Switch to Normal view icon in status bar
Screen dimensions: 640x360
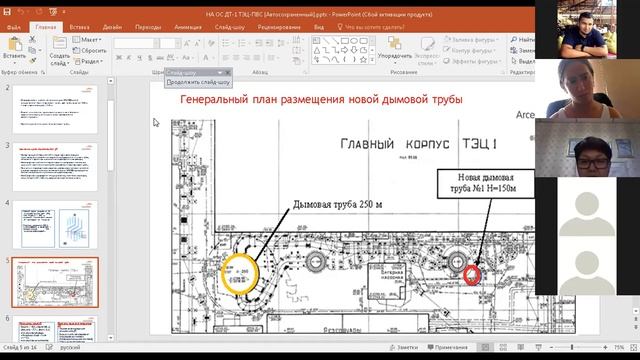(x=485, y=347)
